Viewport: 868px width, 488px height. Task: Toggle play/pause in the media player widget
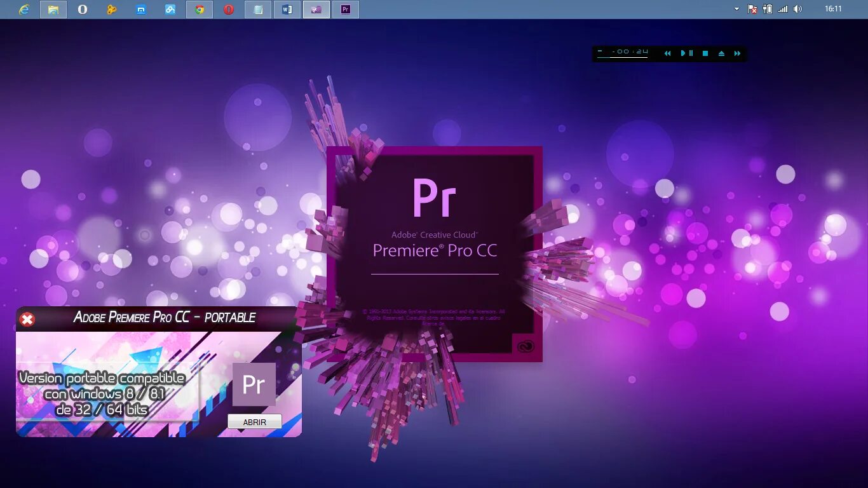click(687, 53)
